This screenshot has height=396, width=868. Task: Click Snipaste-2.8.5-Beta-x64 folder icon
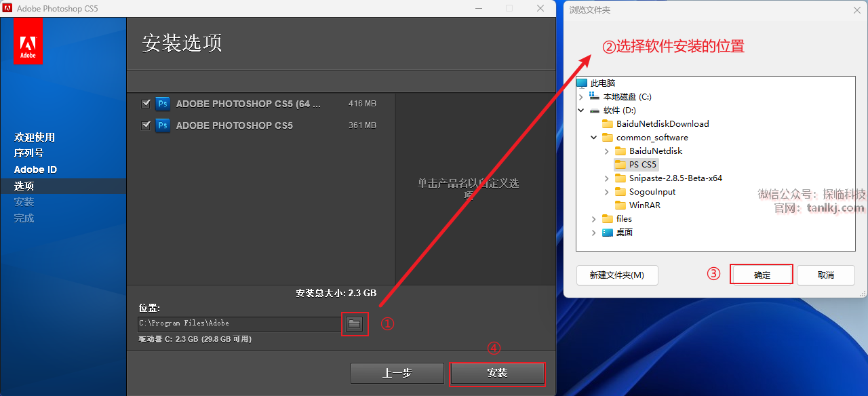(620, 178)
